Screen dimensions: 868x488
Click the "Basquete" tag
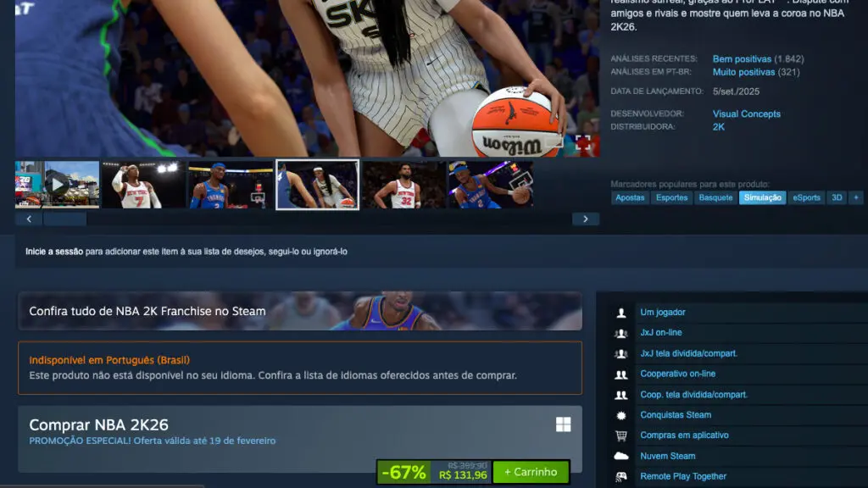click(x=715, y=197)
